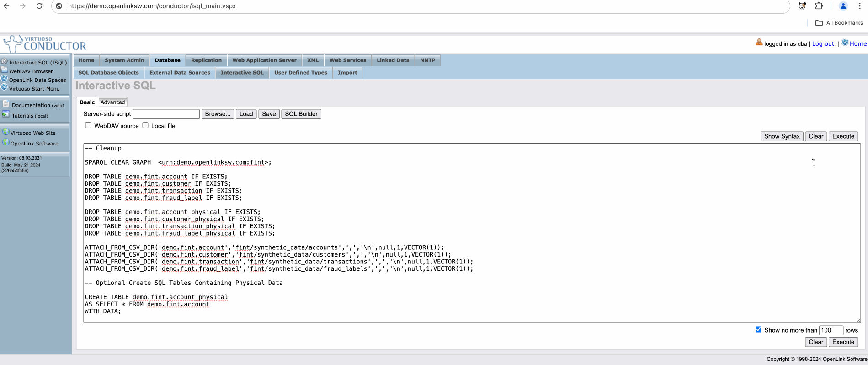Viewport: 868px width, 365px height.
Task: Open the browser three-dot menu
Action: pos(860,6)
